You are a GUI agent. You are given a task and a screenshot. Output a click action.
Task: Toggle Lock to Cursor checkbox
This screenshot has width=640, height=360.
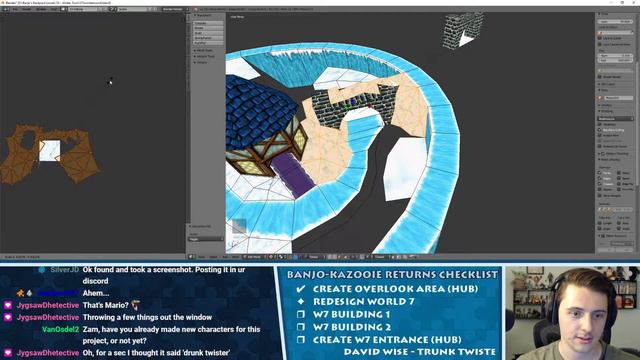click(600, 38)
